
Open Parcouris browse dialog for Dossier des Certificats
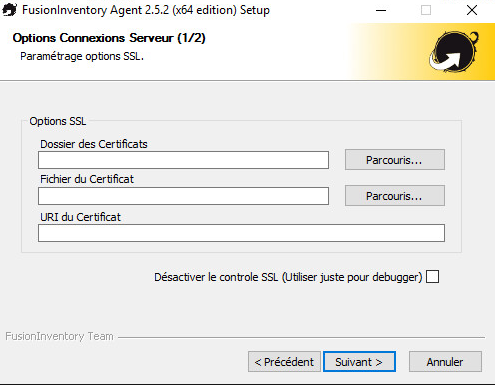click(x=395, y=160)
